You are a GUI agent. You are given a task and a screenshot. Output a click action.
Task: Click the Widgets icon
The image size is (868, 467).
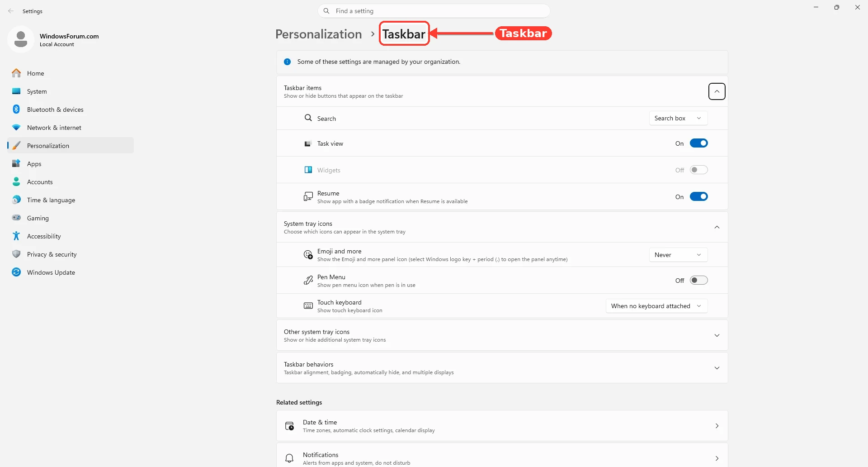(x=308, y=170)
